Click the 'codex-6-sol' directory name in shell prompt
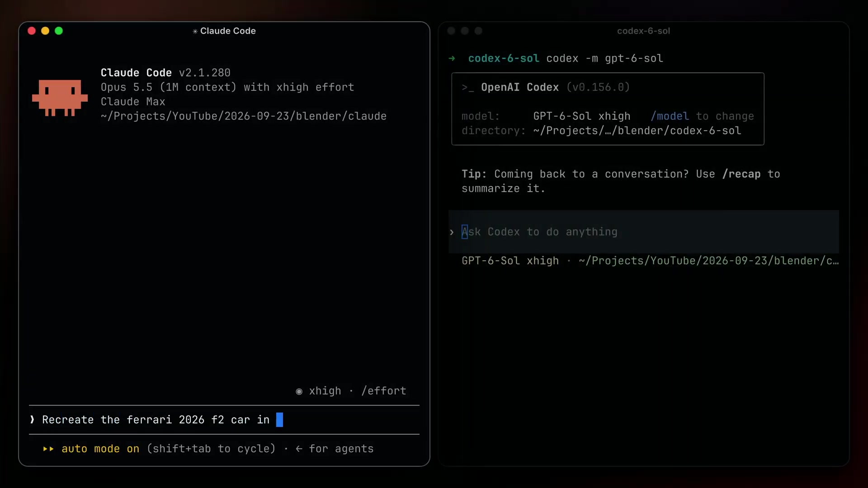Viewport: 868px width, 488px height. [504, 58]
